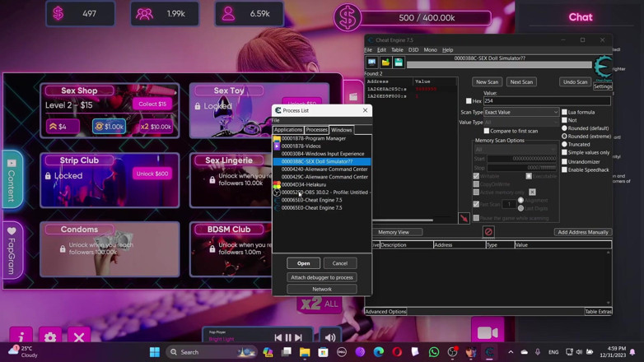Image resolution: width=644 pixels, height=362 pixels.
Task: Click the game volume speaker icon
Action: [330, 337]
